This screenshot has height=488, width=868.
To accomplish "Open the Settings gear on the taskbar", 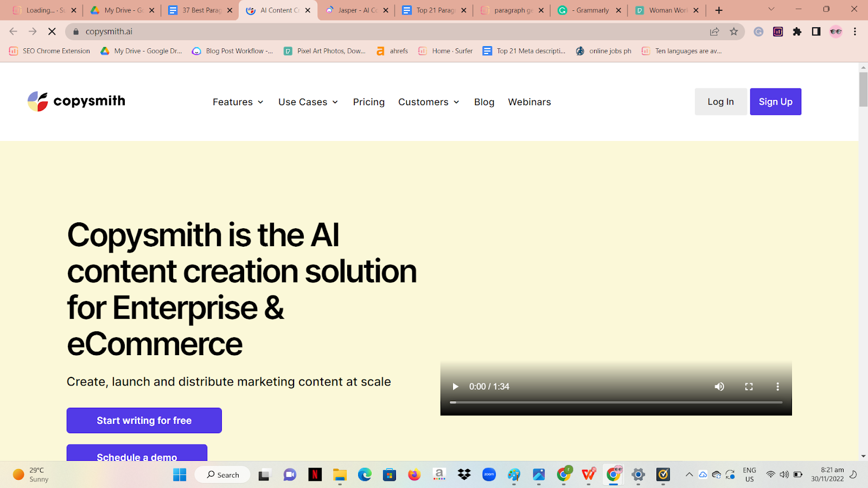I will tap(639, 475).
